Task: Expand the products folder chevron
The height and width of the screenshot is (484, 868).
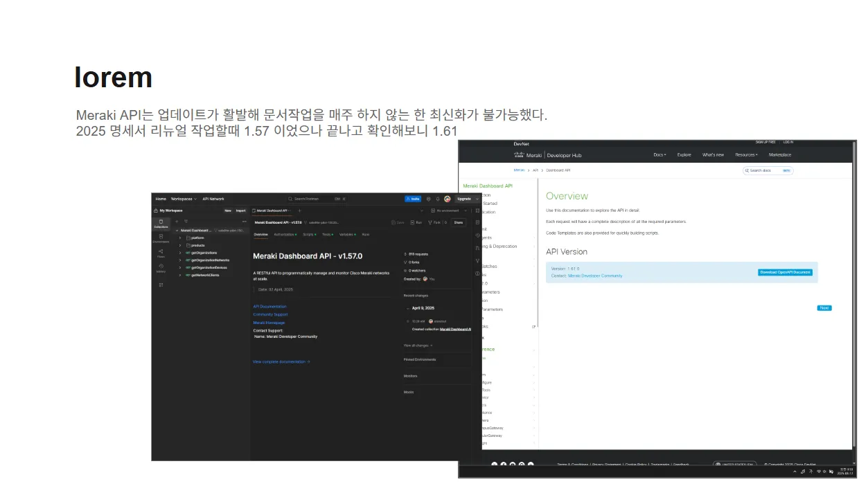Action: pyautogui.click(x=180, y=245)
